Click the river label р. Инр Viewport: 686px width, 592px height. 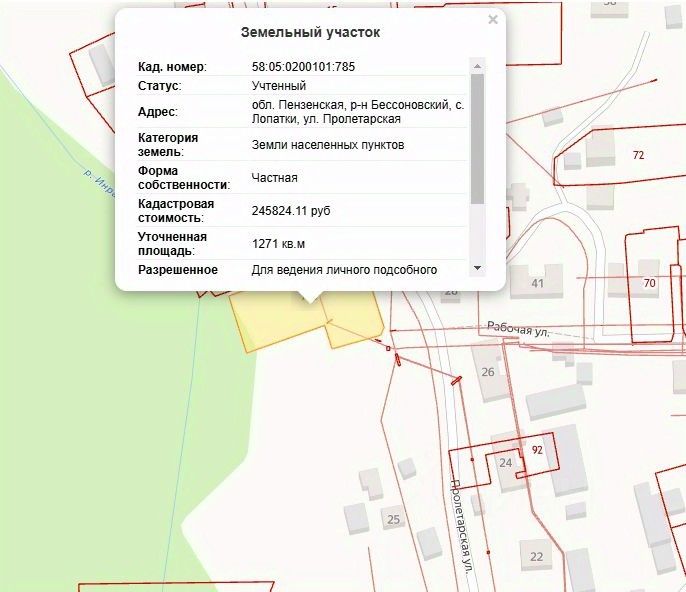[99, 183]
